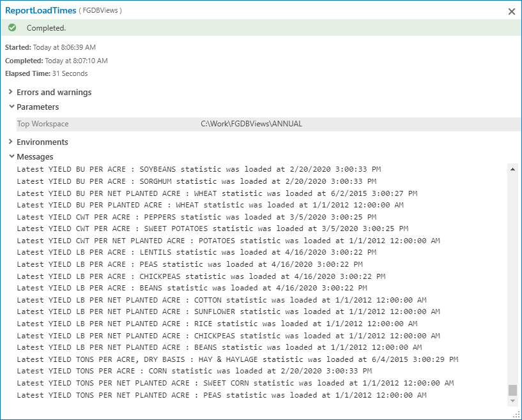This screenshot has height=420, width=522.
Task: Click the Top Workspace parameter label
Action: point(43,124)
